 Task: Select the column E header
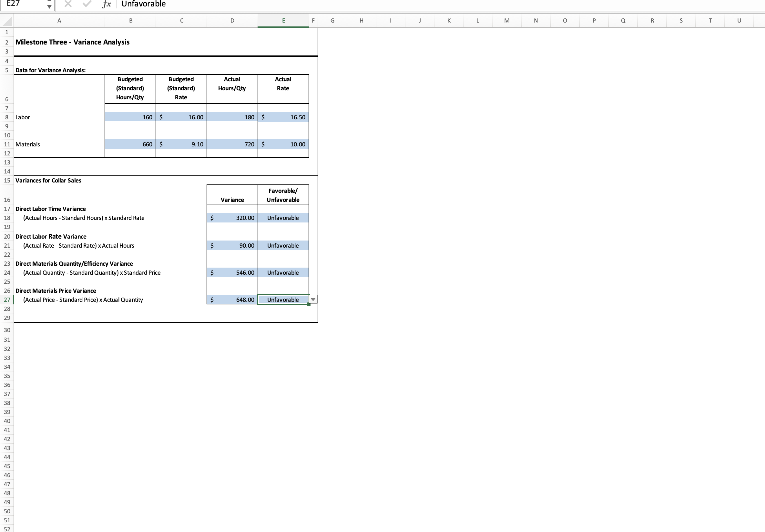pos(283,21)
